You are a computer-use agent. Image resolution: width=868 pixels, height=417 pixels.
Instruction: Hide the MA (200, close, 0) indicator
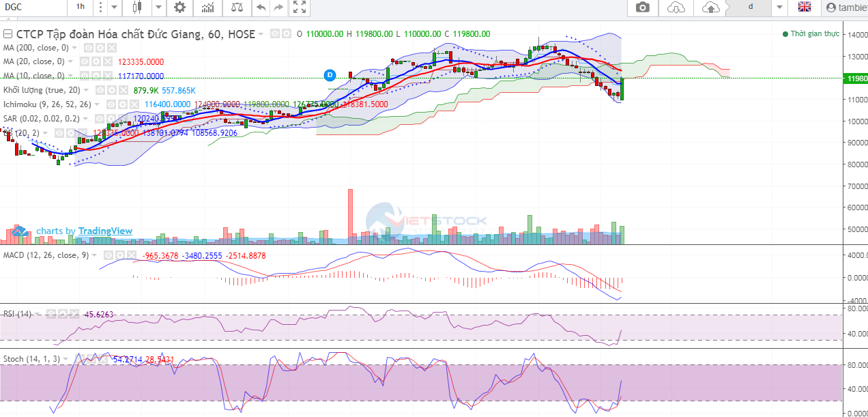click(x=88, y=48)
